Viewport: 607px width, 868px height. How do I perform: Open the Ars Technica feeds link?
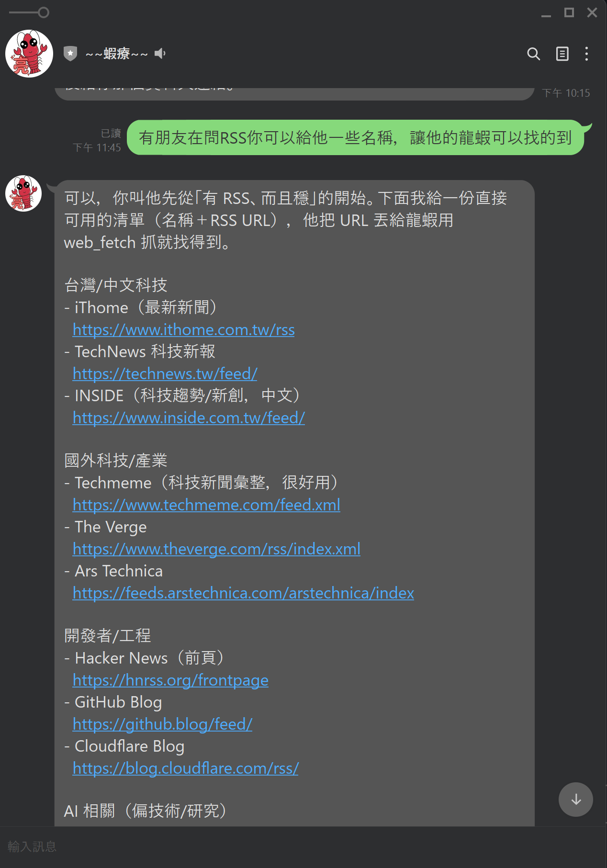(243, 593)
